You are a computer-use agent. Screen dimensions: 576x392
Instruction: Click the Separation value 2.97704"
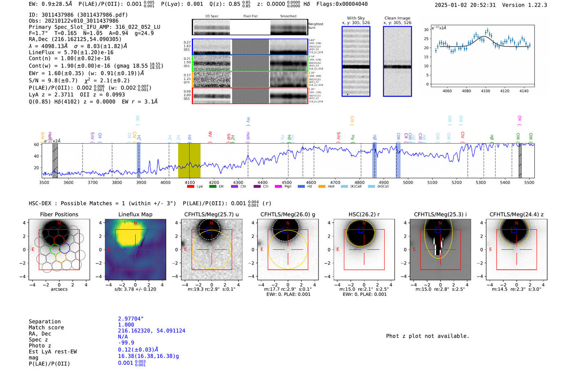point(131,319)
